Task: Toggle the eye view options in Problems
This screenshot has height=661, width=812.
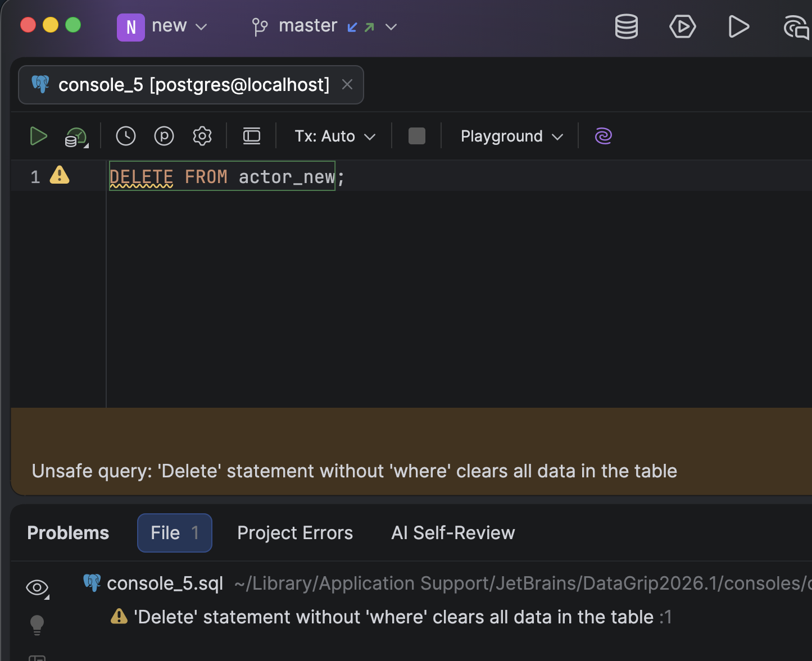Action: click(37, 588)
